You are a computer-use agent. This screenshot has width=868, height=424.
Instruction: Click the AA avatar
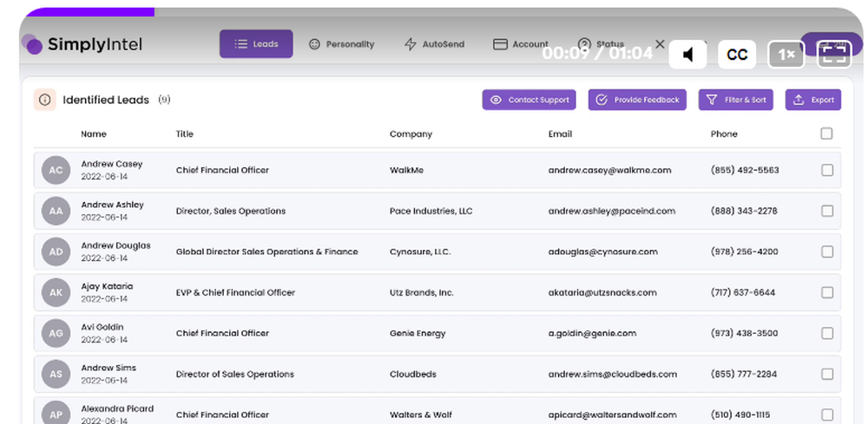click(x=56, y=212)
